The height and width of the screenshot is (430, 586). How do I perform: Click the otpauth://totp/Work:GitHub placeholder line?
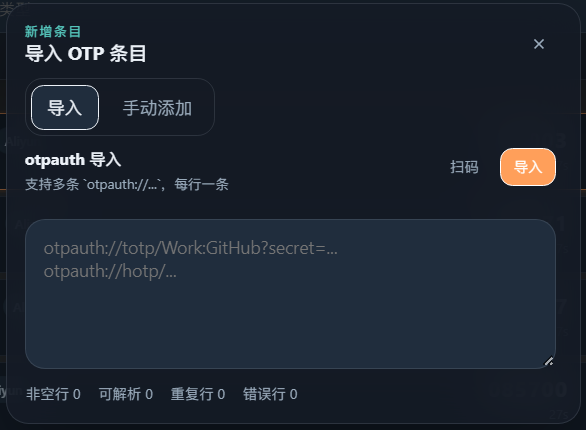[191, 248]
